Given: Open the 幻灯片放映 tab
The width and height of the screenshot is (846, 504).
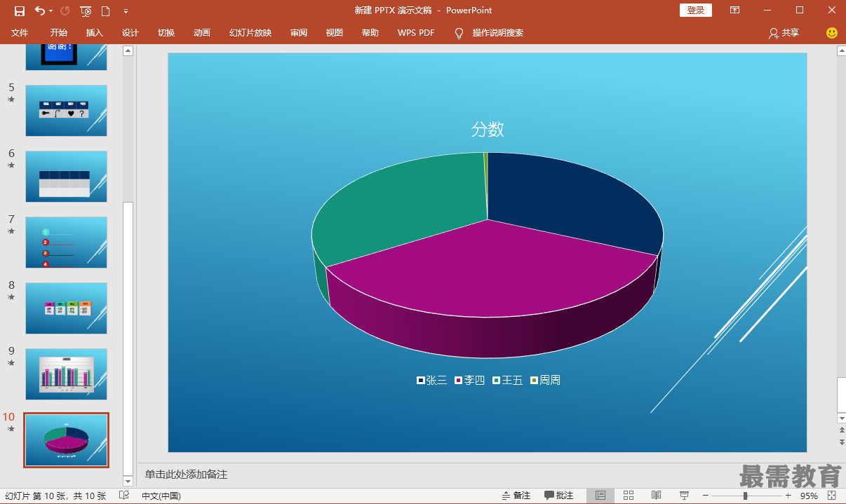Looking at the screenshot, I should pyautogui.click(x=250, y=33).
